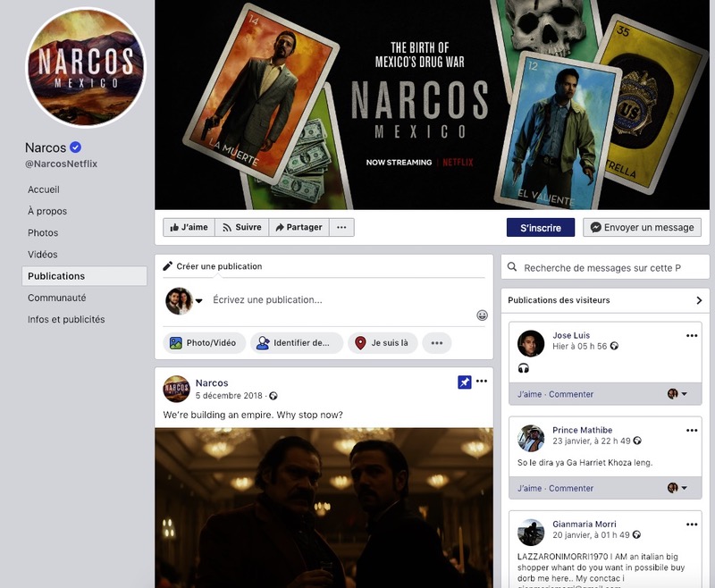Toggle the J'aime page like button
This screenshot has height=588, width=715.
pos(189,228)
